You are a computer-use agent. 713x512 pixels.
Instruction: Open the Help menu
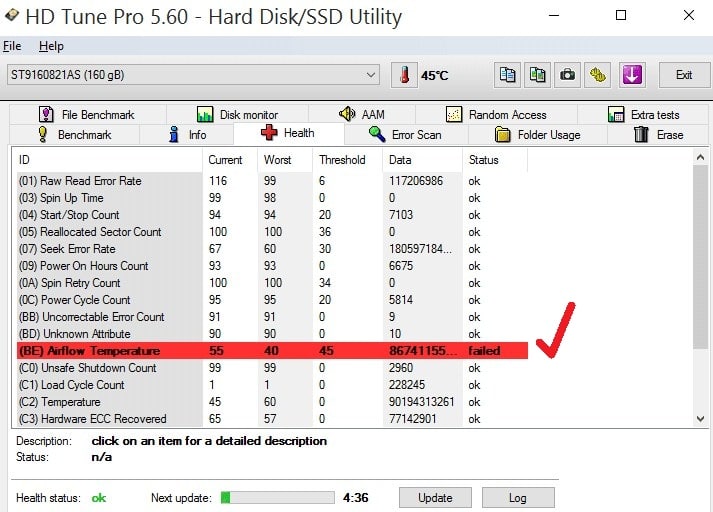coord(51,46)
